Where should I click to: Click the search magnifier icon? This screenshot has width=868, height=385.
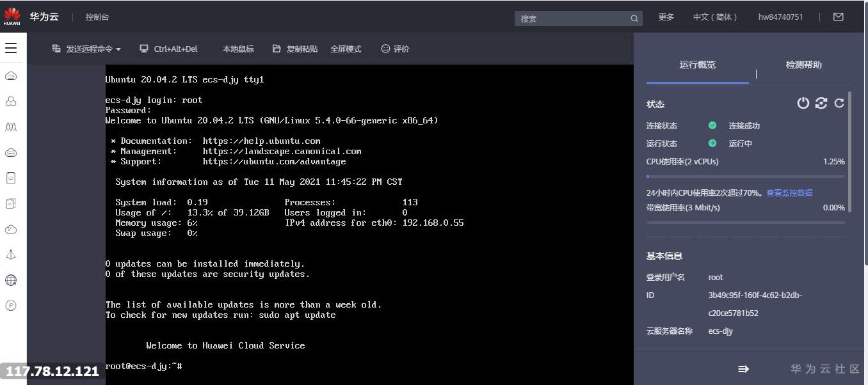pyautogui.click(x=634, y=19)
